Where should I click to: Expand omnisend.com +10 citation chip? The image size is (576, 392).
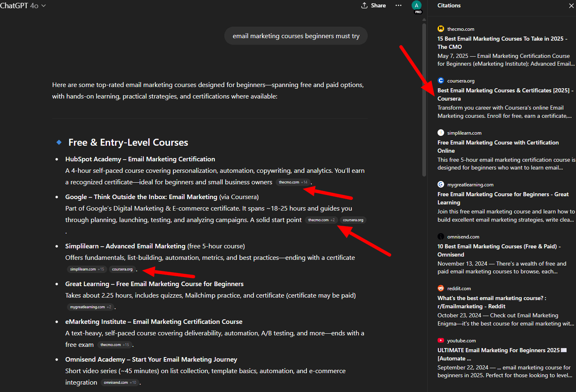pyautogui.click(x=120, y=383)
